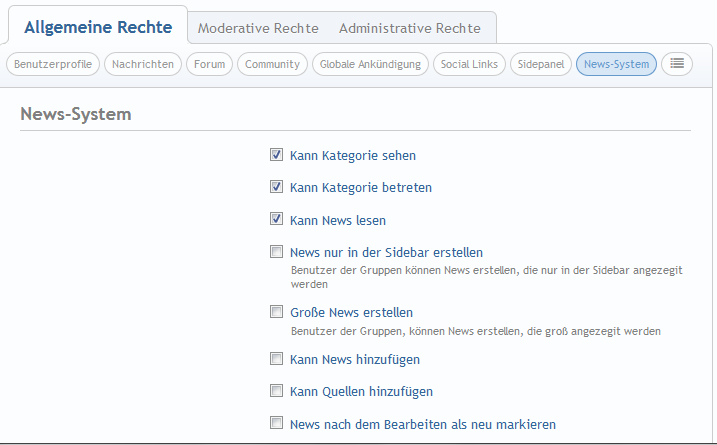Image resolution: width=717 pixels, height=445 pixels.
Task: Switch to the Sidepanel category
Action: click(540, 64)
